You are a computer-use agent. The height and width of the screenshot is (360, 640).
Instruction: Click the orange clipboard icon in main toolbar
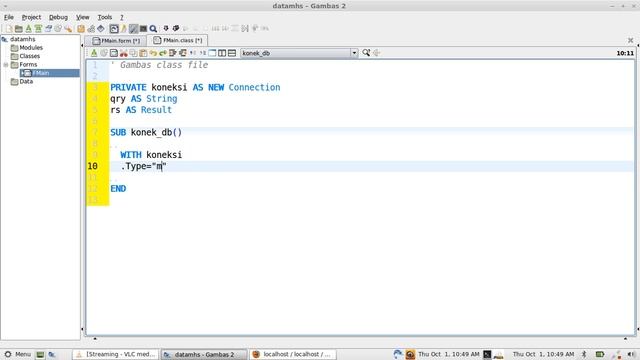[x=81, y=29]
